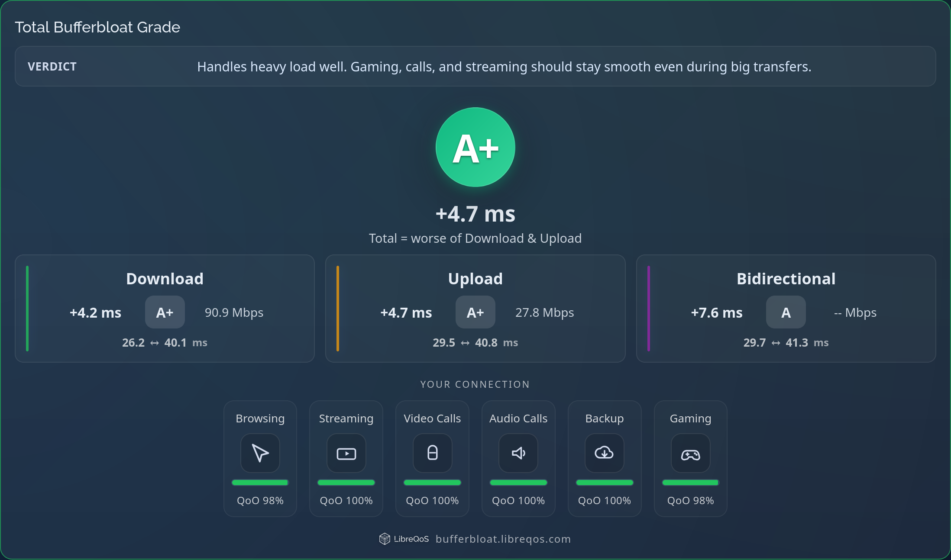951x560 pixels.
Task: Click the Browsing cursor icon
Action: pyautogui.click(x=260, y=453)
